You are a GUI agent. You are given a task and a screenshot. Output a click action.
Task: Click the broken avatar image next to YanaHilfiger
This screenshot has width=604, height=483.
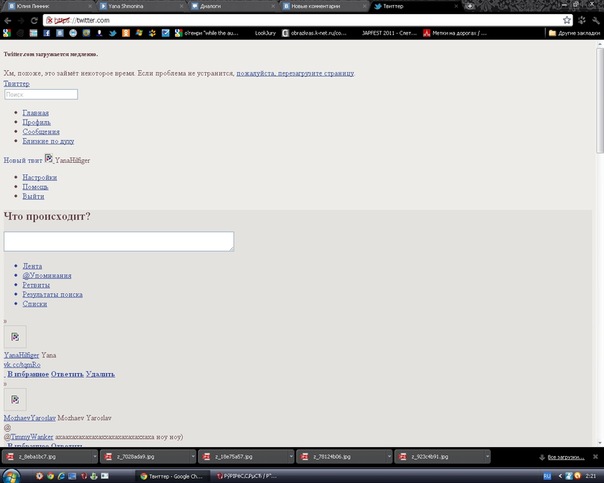pos(49,158)
